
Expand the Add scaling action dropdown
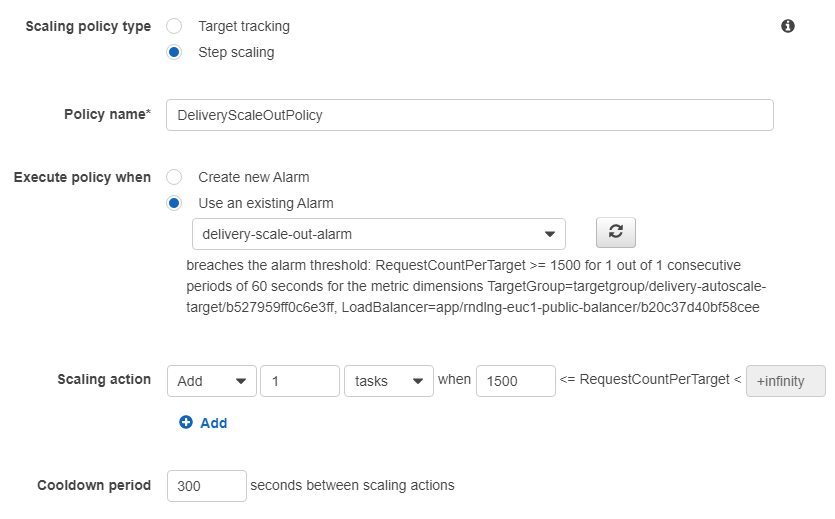point(211,381)
